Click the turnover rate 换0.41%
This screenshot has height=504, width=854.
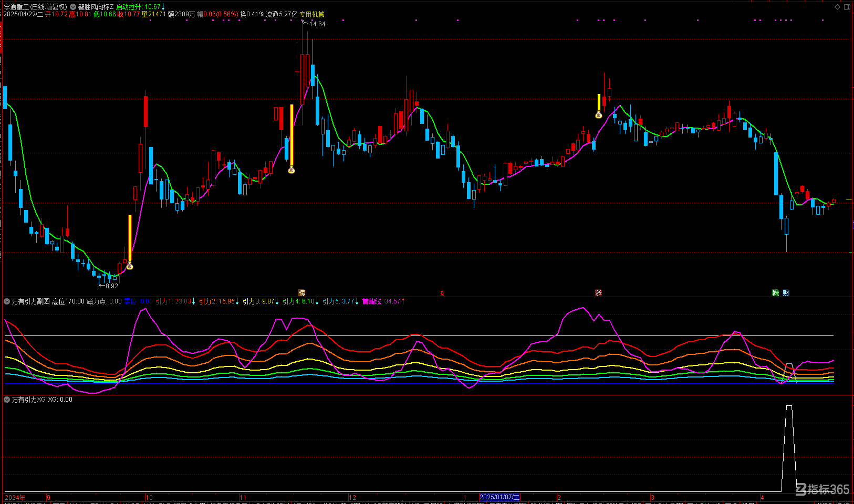tap(252, 14)
